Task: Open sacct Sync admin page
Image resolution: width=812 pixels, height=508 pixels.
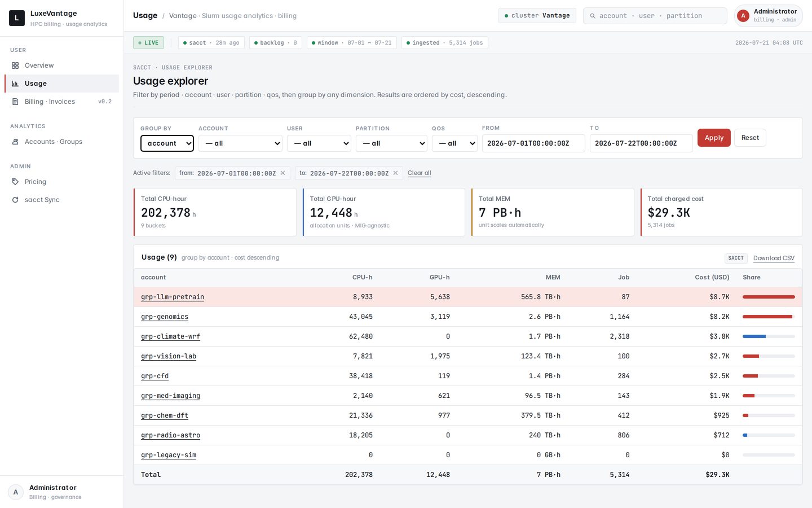Action: pos(62,200)
